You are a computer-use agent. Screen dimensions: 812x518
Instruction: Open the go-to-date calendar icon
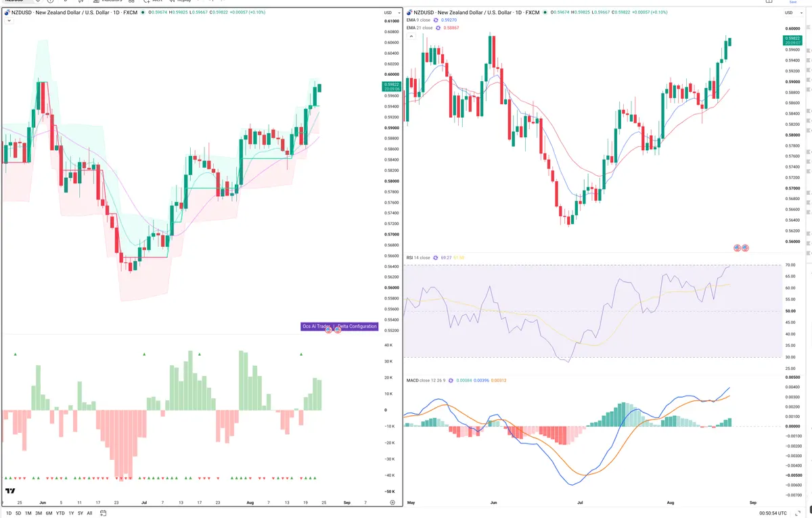[103, 513]
